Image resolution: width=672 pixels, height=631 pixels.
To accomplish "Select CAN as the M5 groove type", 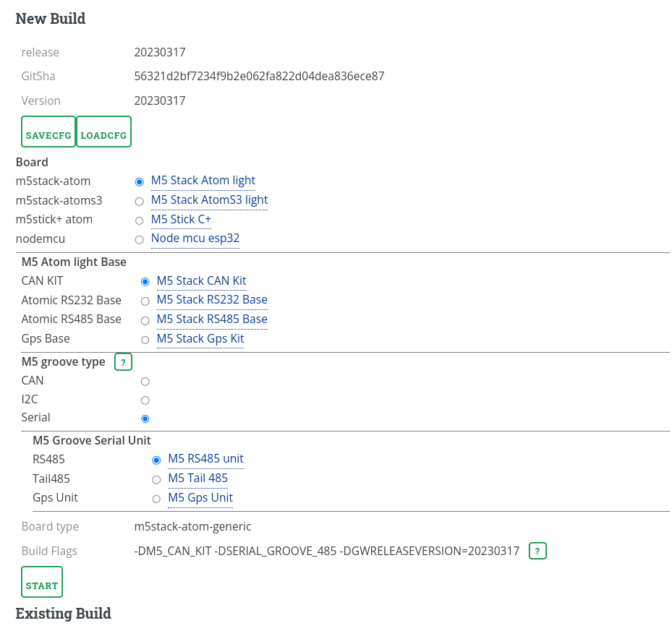I will pos(145,381).
